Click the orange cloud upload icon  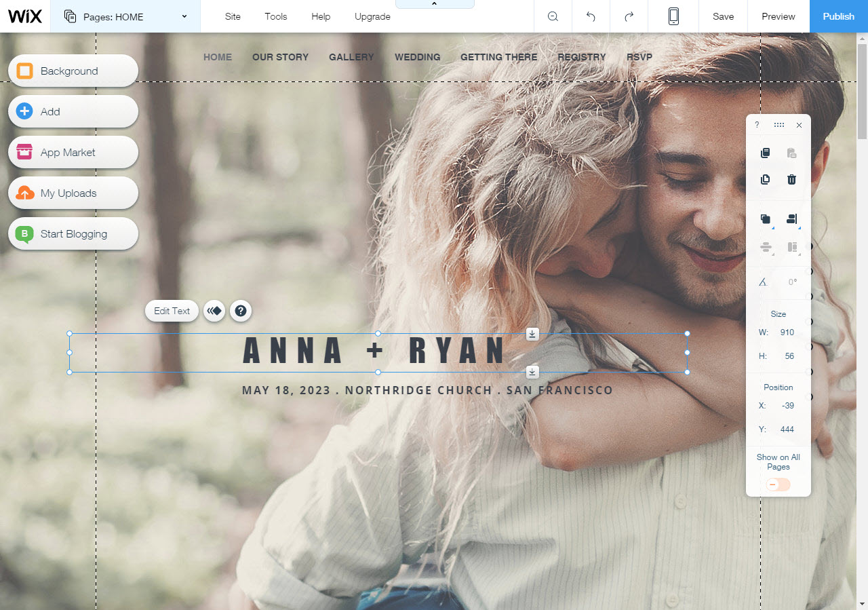24,193
